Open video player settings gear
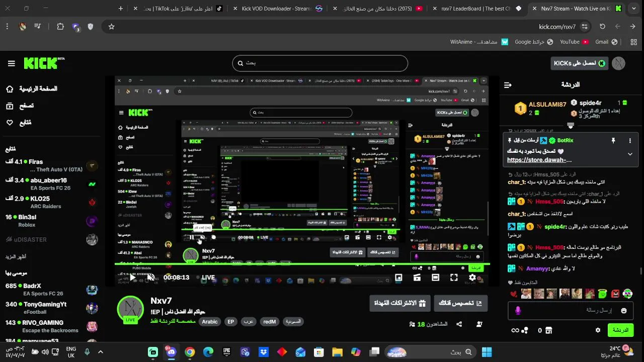Screen dimensions: 644x362 [472, 277]
